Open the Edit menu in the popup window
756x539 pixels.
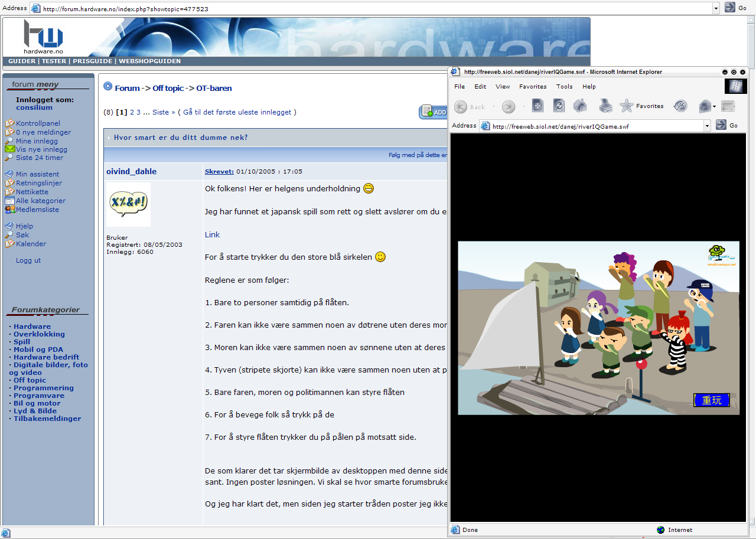point(480,86)
